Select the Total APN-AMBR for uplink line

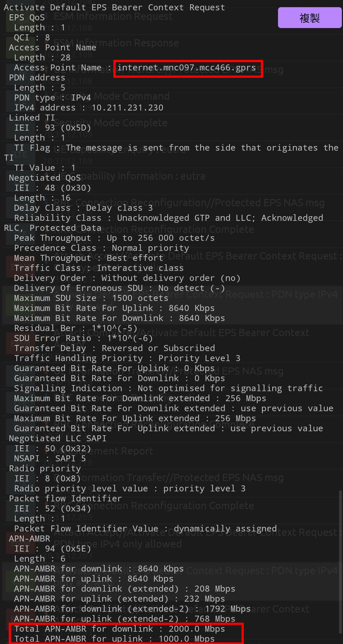tap(114, 639)
